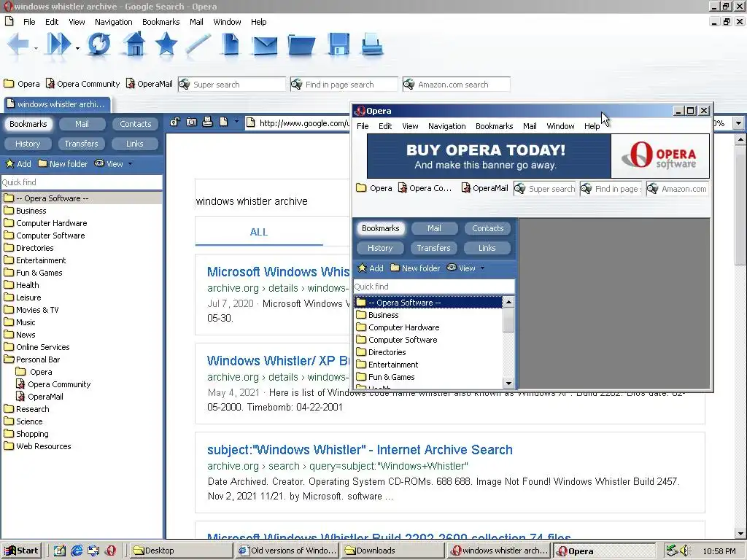Open File menu in main Opera window

[29, 22]
